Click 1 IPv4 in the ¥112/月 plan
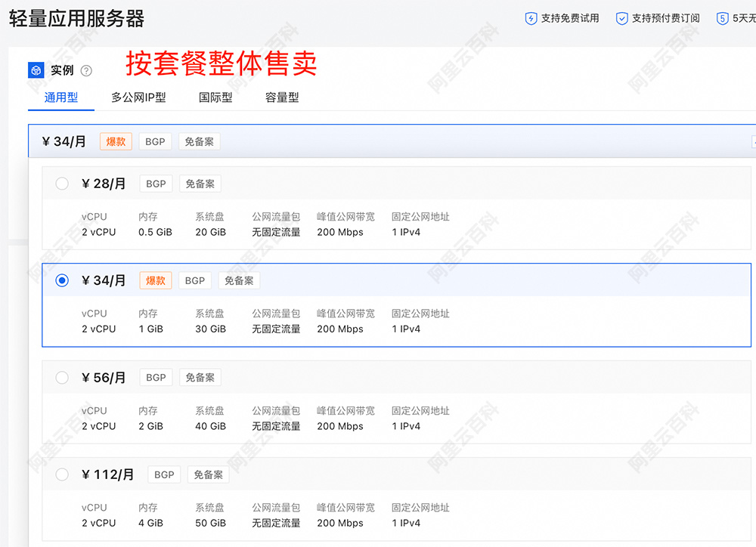Viewport: 756px width, 547px height. pos(406,524)
